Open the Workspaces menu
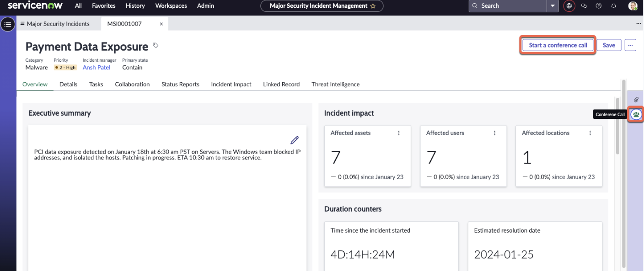The height and width of the screenshot is (271, 644). pyautogui.click(x=171, y=6)
